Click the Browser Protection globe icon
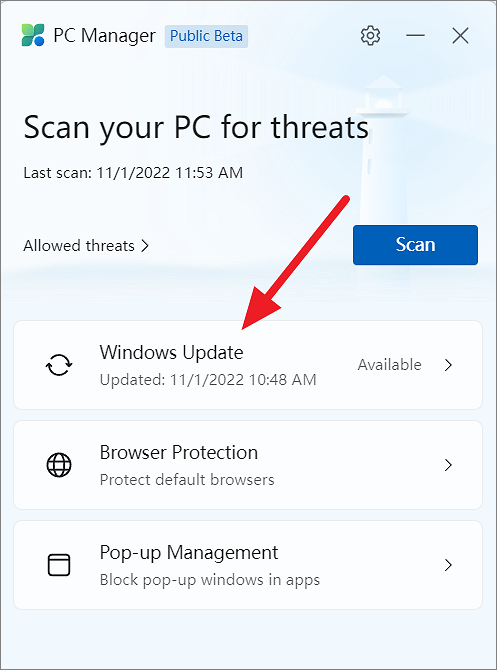The height and width of the screenshot is (670, 497). pos(59,465)
